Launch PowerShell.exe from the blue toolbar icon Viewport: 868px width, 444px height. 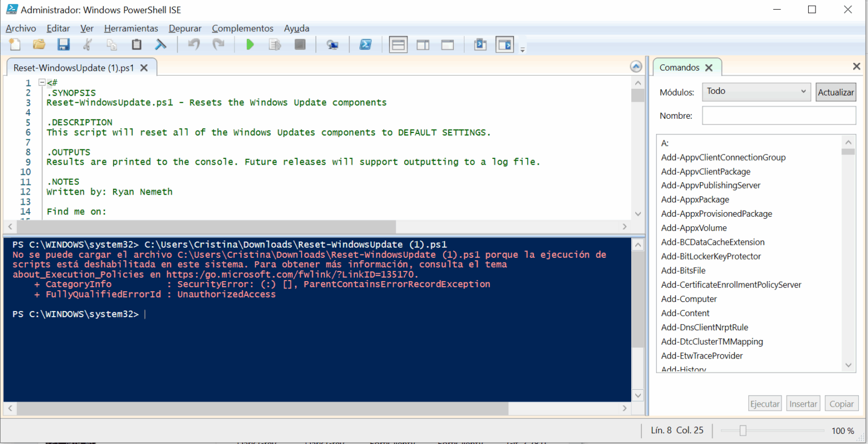tap(366, 45)
